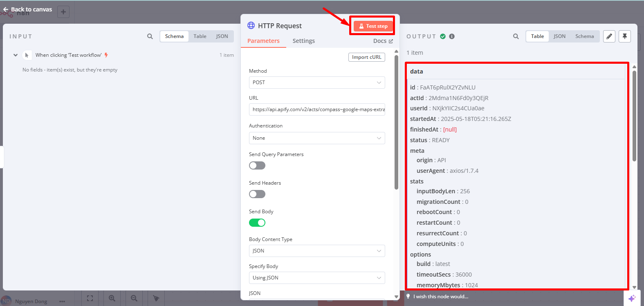Open the Authentication dropdown
The width and height of the screenshot is (644, 306).
(316, 138)
